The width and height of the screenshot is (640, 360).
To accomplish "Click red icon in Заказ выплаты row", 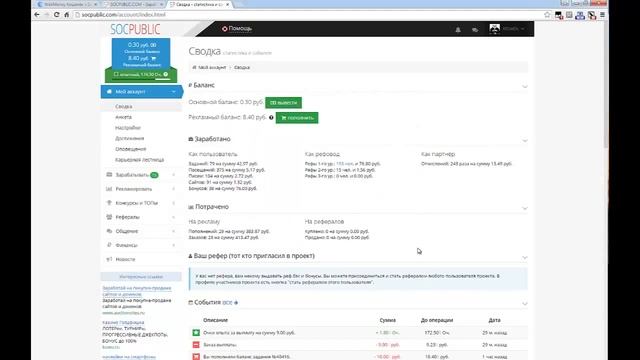I will coord(196,345).
